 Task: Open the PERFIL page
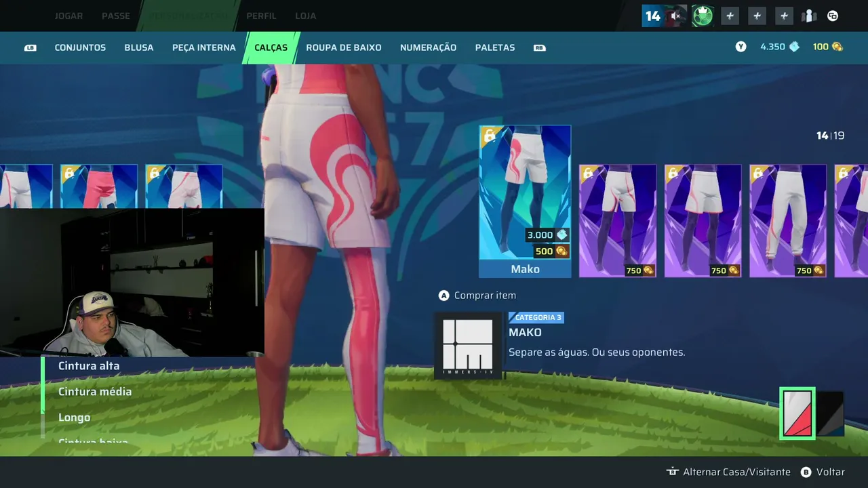point(261,16)
